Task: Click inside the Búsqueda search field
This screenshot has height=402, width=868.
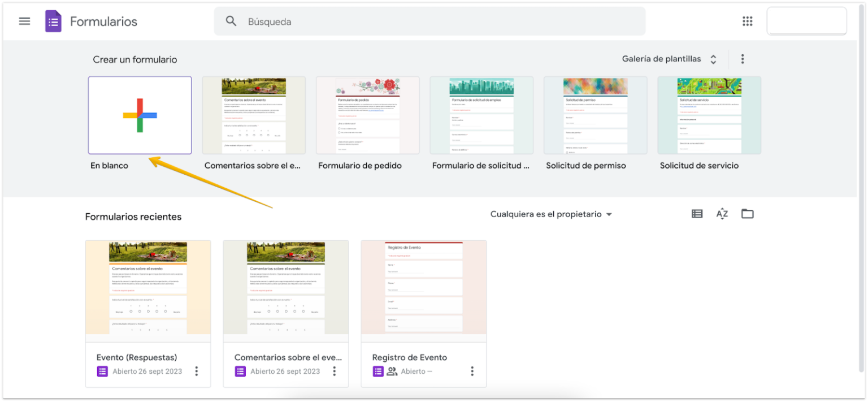Action: [x=396, y=21]
